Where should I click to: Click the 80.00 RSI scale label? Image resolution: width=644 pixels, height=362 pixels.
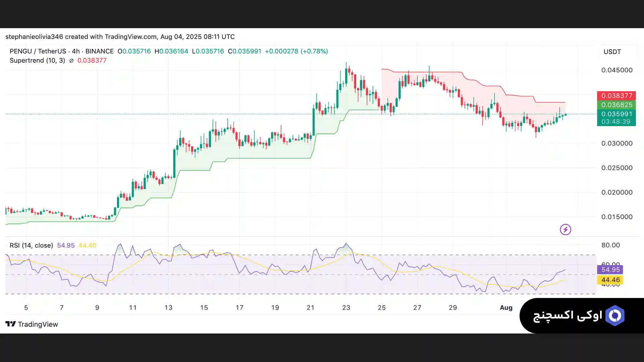pos(610,245)
